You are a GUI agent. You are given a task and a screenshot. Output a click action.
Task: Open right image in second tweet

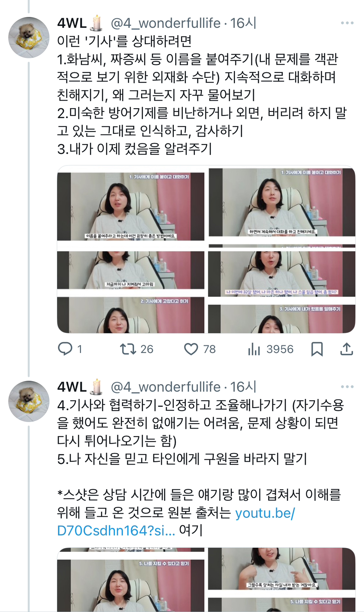click(x=282, y=580)
